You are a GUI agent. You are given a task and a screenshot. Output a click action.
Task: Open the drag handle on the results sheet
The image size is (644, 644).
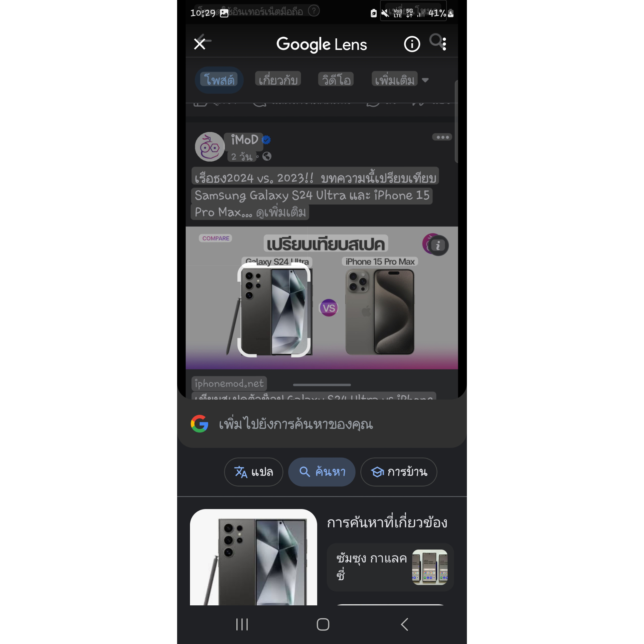pos(322,385)
